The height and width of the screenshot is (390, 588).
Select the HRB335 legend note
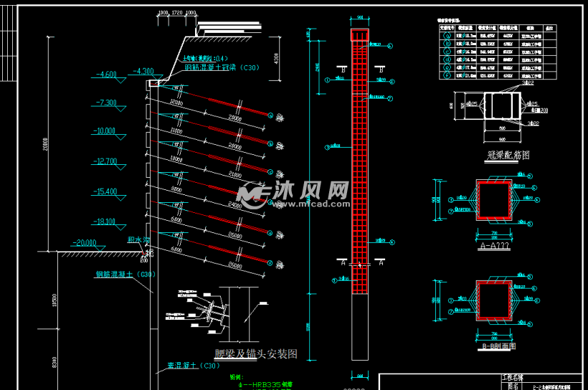coord(265,384)
